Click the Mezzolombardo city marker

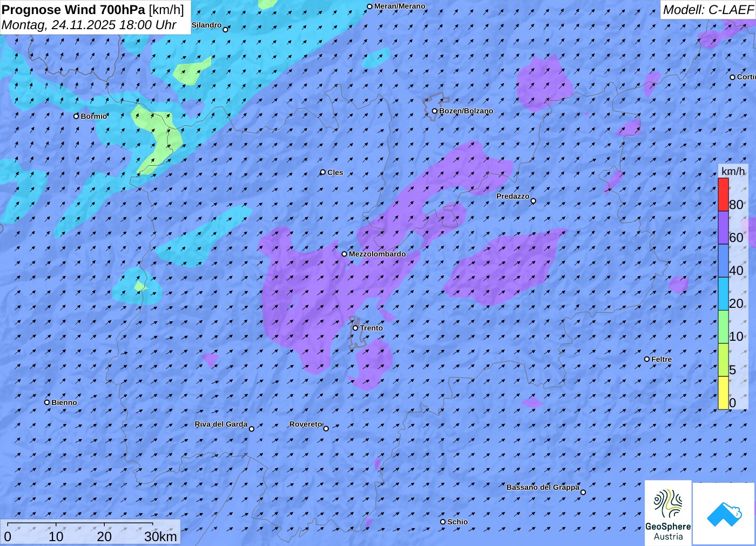pos(345,254)
